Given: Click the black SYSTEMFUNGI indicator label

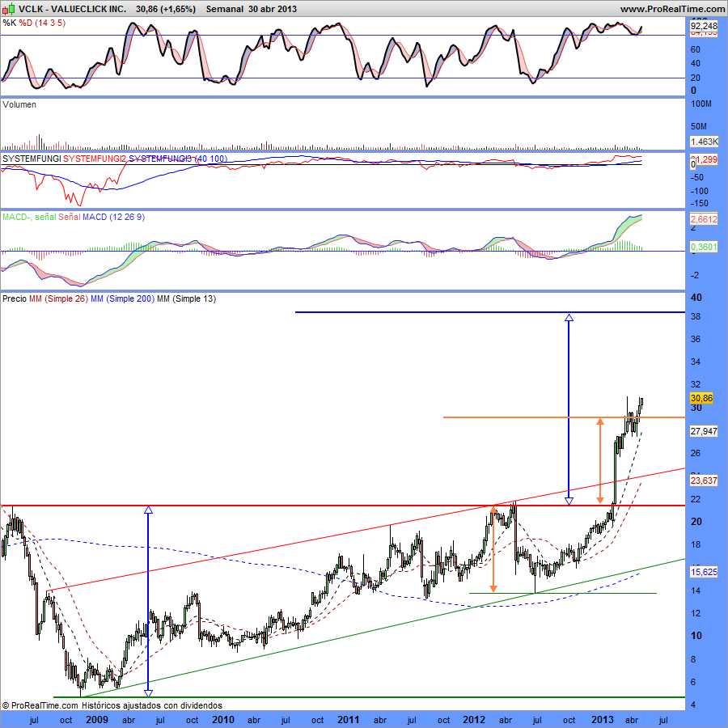Looking at the screenshot, I should (32, 159).
